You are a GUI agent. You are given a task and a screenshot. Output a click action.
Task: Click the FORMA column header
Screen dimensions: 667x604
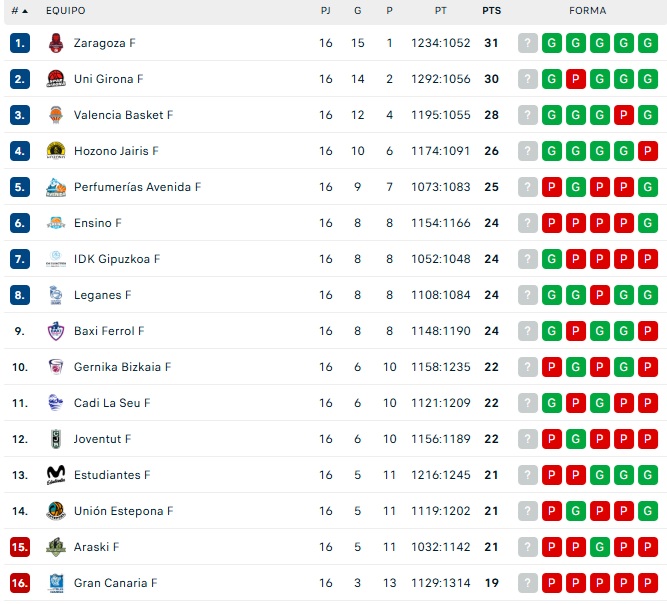click(x=587, y=10)
